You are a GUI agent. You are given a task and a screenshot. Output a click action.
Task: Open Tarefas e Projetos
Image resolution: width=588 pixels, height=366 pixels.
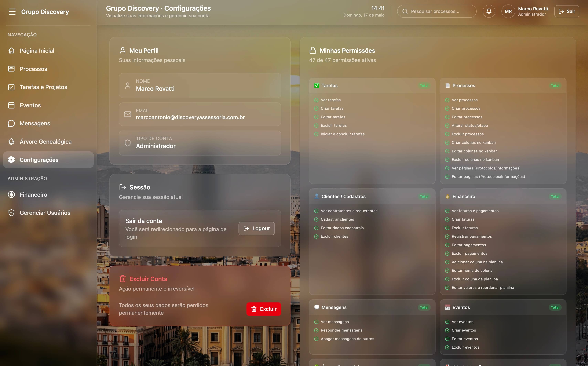[x=48, y=87]
